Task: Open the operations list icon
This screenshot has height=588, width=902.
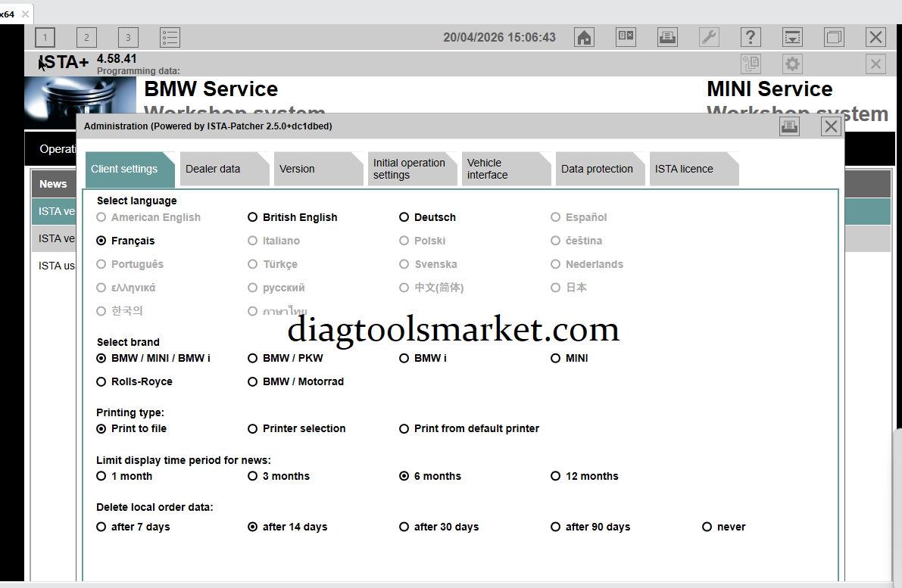Action: tap(170, 37)
